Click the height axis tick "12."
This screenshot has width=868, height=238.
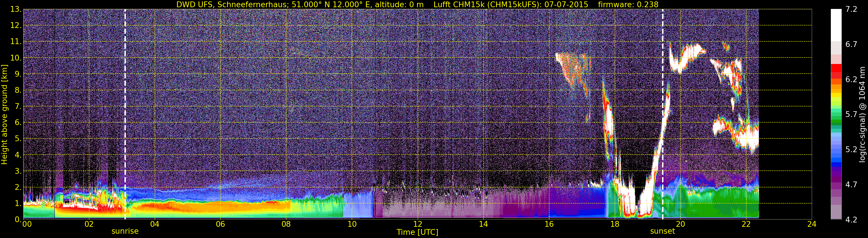[x=16, y=26]
